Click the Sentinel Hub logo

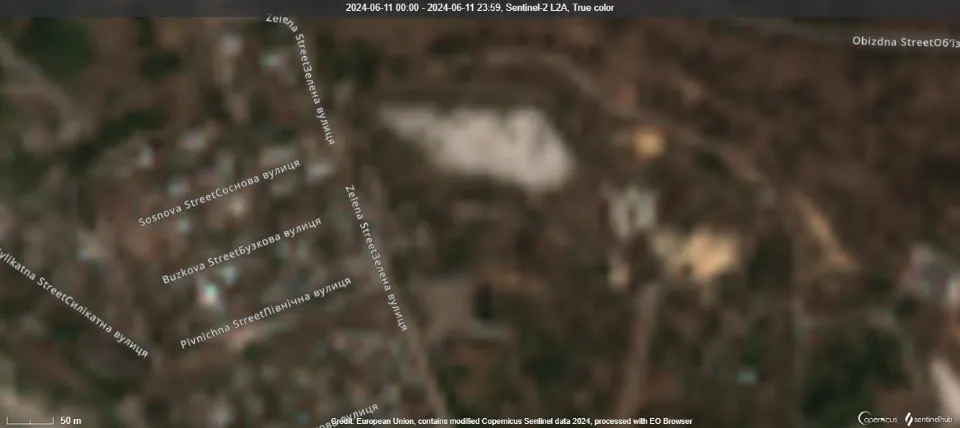928,418
